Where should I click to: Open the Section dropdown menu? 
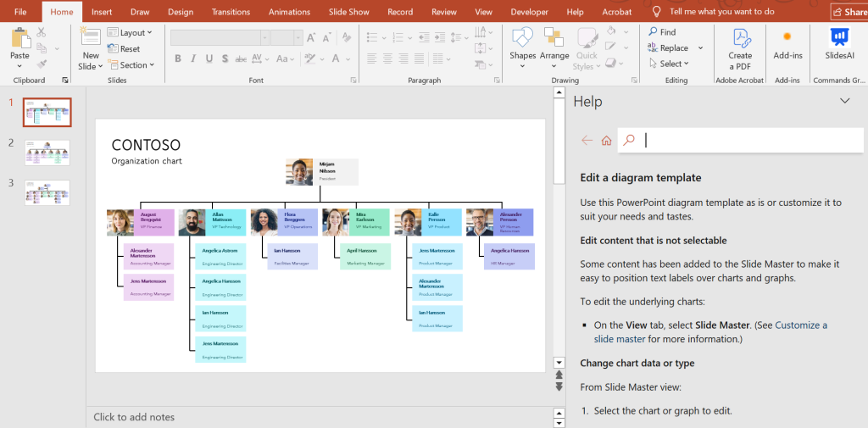click(x=131, y=65)
